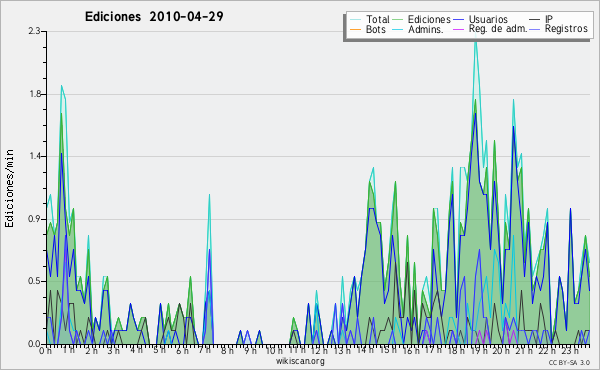Screen dimensions: 600x370
Task: Click the 2.3 y-axis value
Action: pyautogui.click(x=34, y=31)
